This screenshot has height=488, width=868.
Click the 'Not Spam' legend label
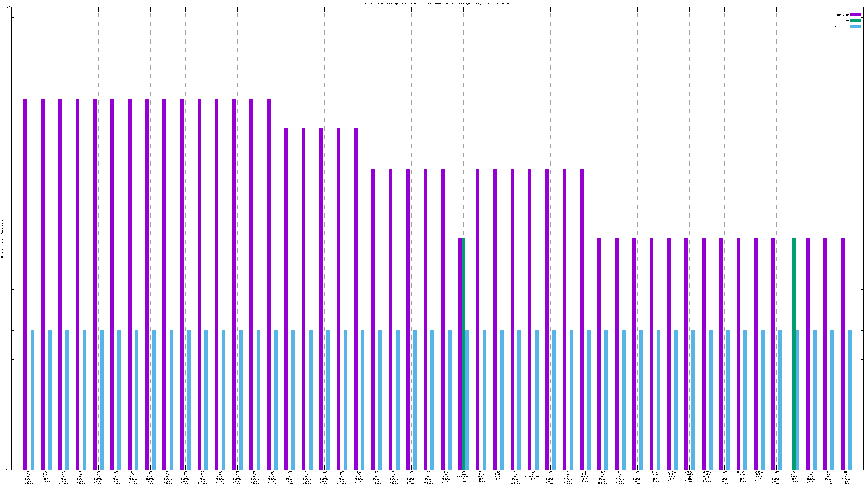tap(843, 15)
